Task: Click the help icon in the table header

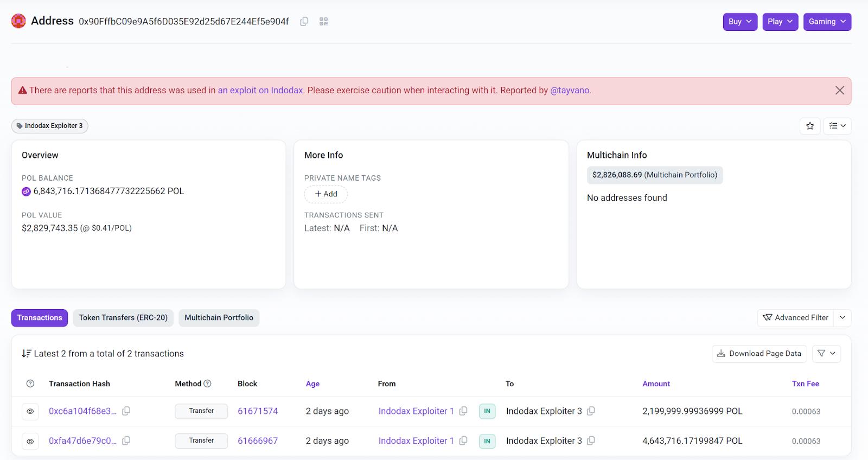Action: (30, 384)
